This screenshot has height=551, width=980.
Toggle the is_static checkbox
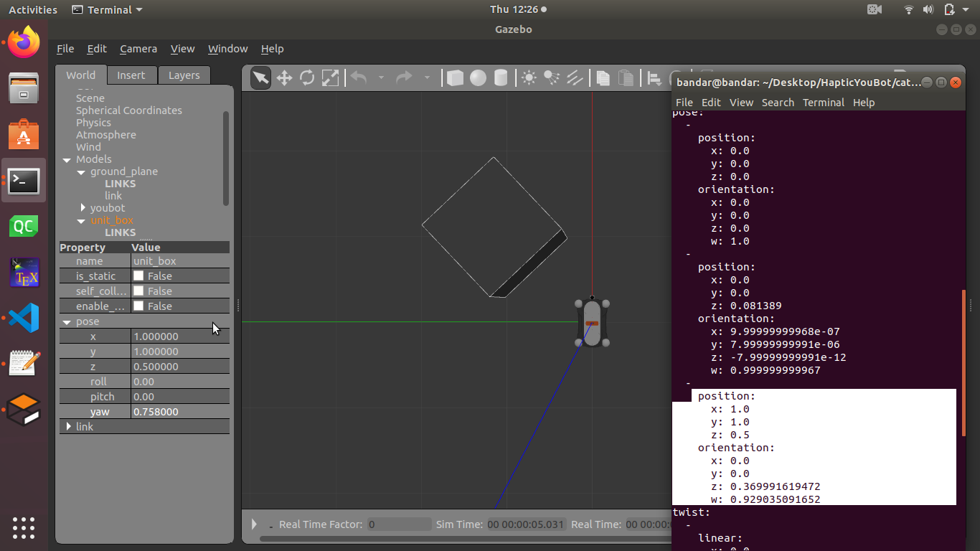pos(138,276)
